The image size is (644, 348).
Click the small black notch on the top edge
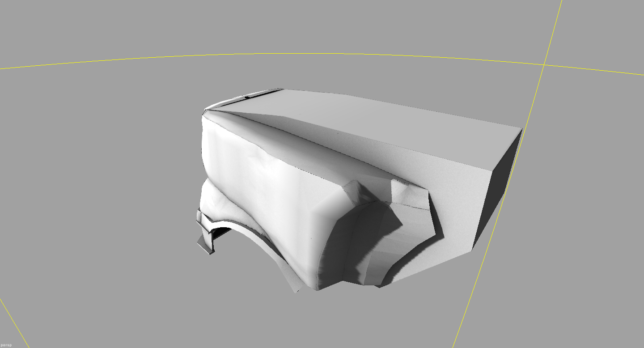coord(246,97)
